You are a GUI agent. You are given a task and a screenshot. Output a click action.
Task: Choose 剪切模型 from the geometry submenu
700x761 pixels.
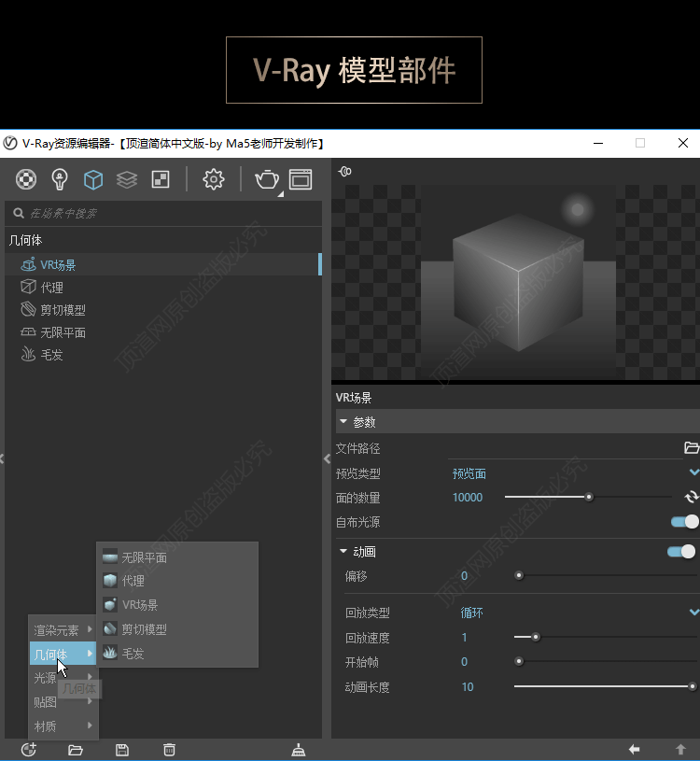point(177,629)
